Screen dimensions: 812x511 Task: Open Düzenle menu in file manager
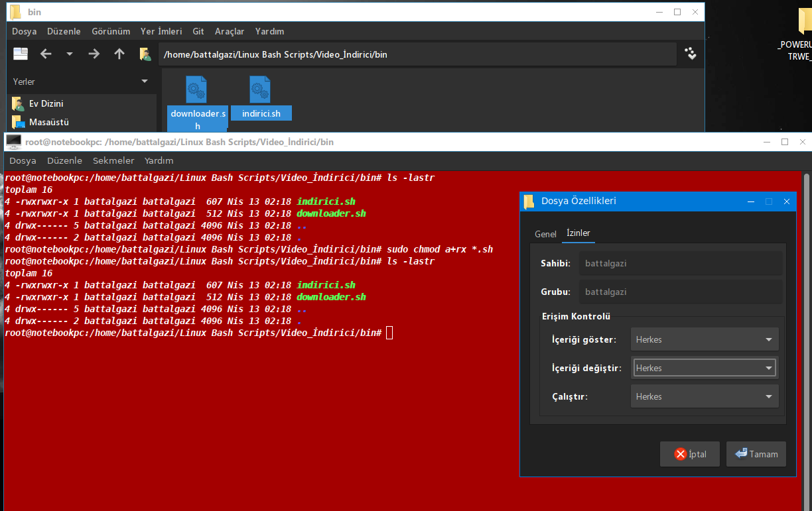tap(64, 31)
